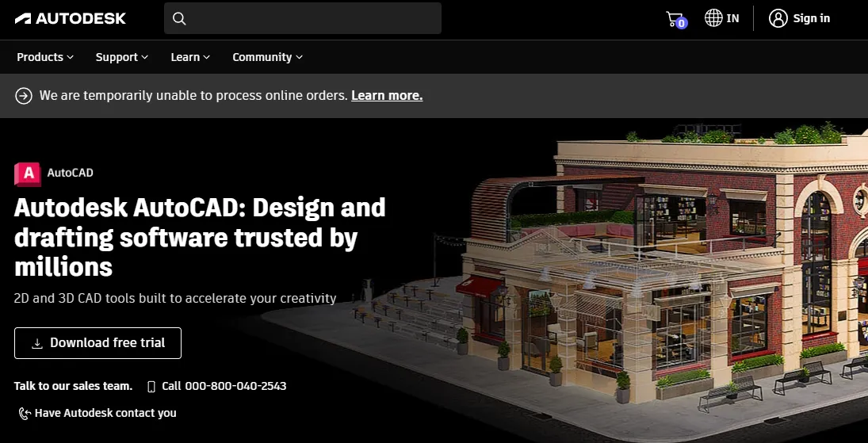Click the mobile phone icon beside Call
This screenshot has width=868, height=443.
pos(151,387)
